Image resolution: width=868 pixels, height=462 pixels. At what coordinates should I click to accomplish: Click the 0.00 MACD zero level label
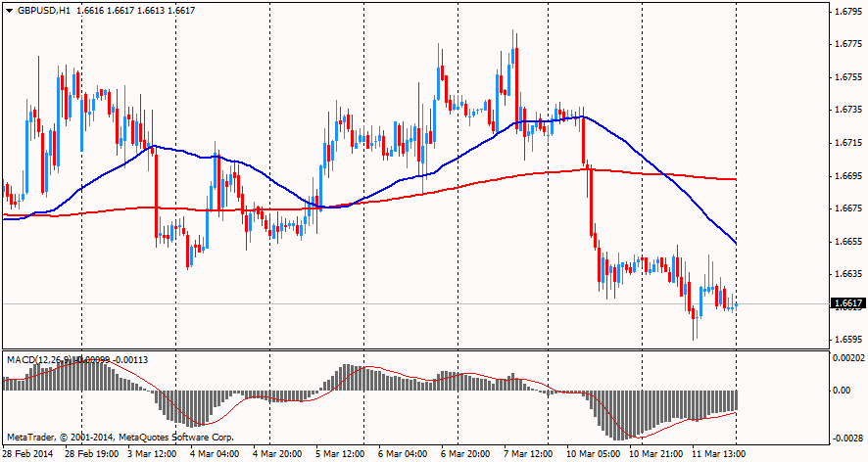click(x=841, y=390)
